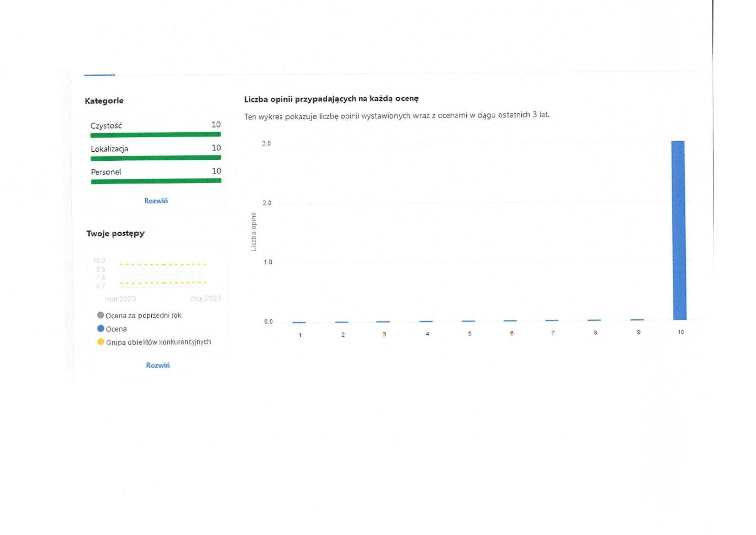The height and width of the screenshot is (535, 756).
Task: Click the 2.0 value on the chart axis
Action: coord(267,203)
